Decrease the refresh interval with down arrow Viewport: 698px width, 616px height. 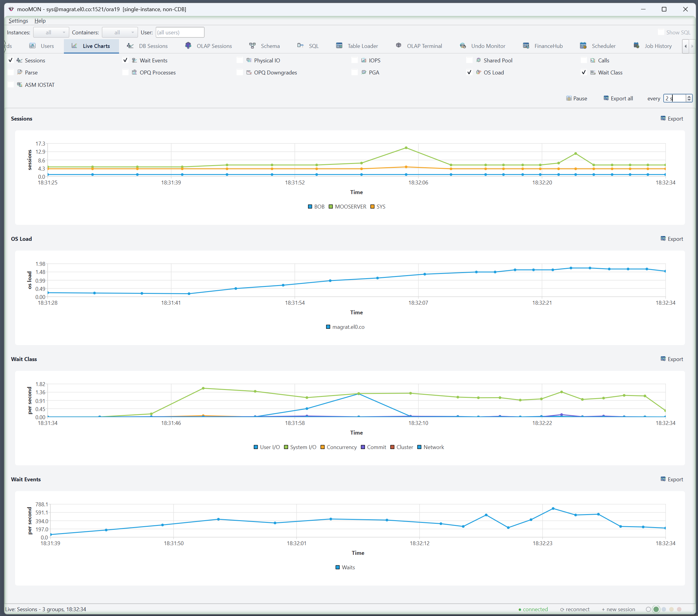(689, 100)
